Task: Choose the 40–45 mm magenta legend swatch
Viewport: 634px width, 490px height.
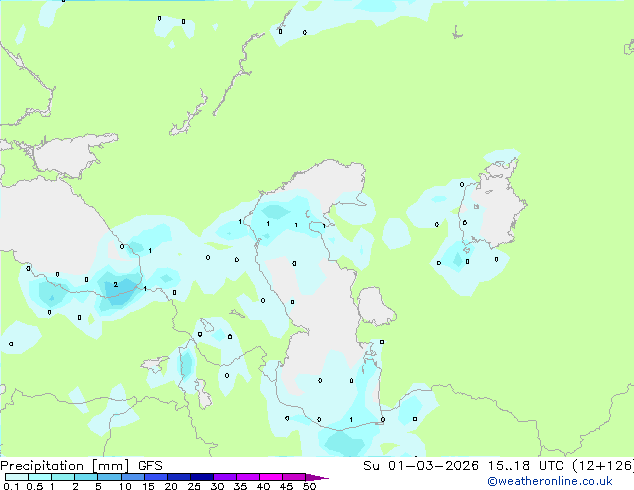Action: pos(271,477)
